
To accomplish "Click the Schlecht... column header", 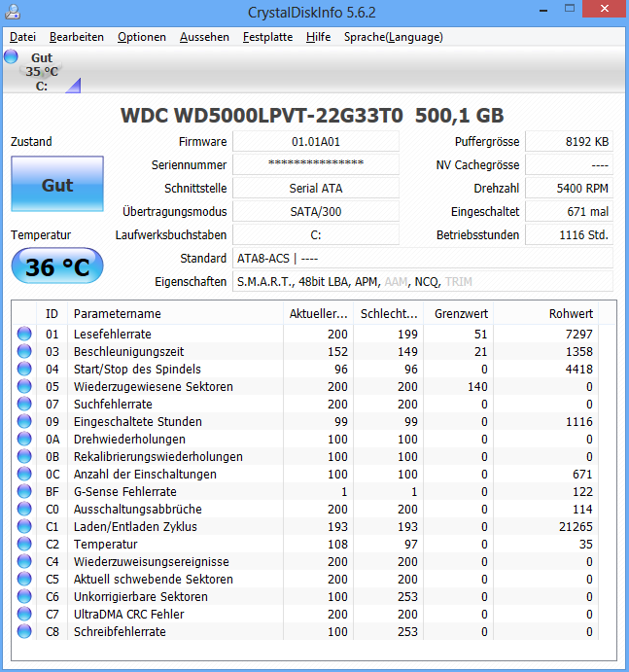I will tap(389, 314).
